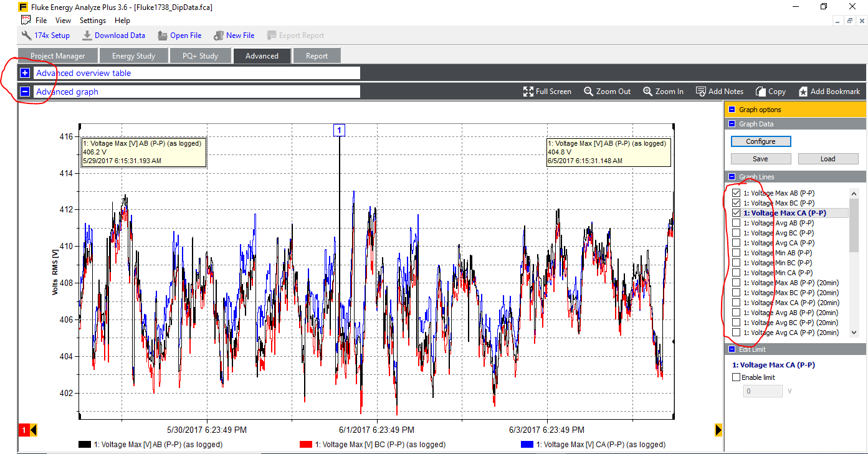Click Save graph data button
This screenshot has height=454, width=868.
760,159
